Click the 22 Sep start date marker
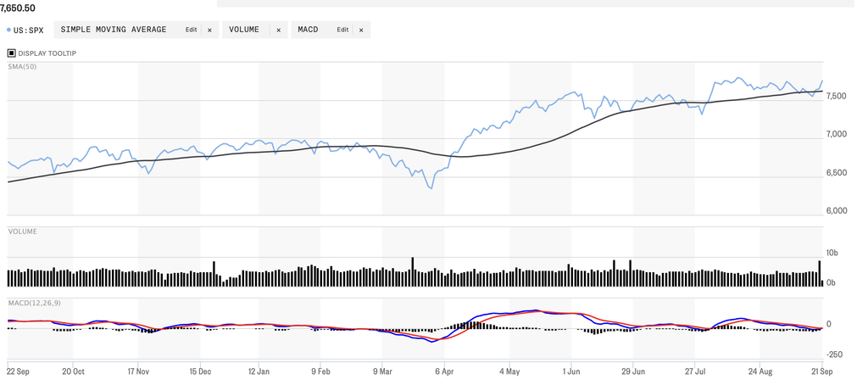The height and width of the screenshot is (385, 868). tap(18, 371)
